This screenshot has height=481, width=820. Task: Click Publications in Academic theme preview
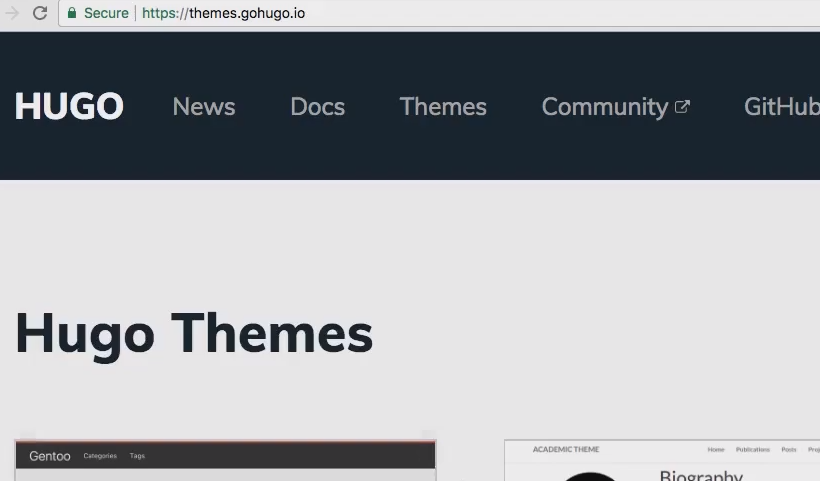click(753, 450)
